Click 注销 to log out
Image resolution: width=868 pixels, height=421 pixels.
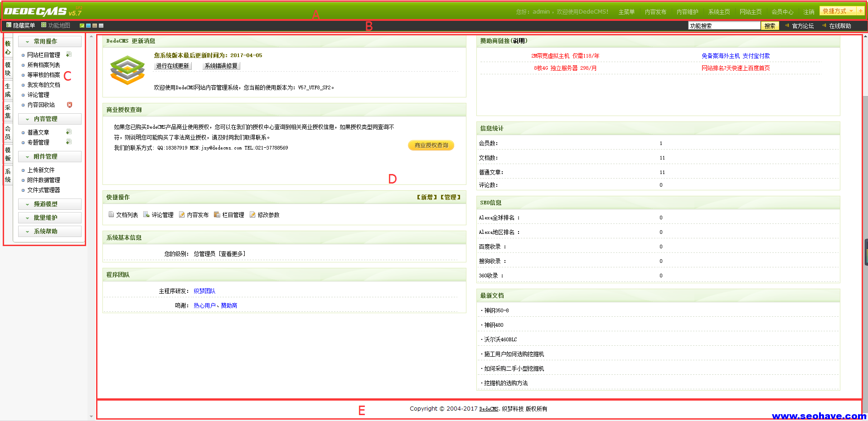809,12
